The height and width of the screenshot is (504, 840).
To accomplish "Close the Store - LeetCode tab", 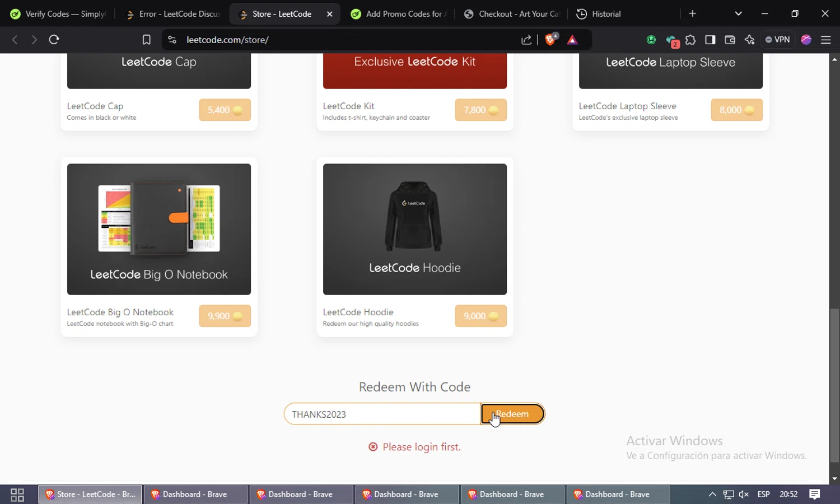I will (330, 14).
